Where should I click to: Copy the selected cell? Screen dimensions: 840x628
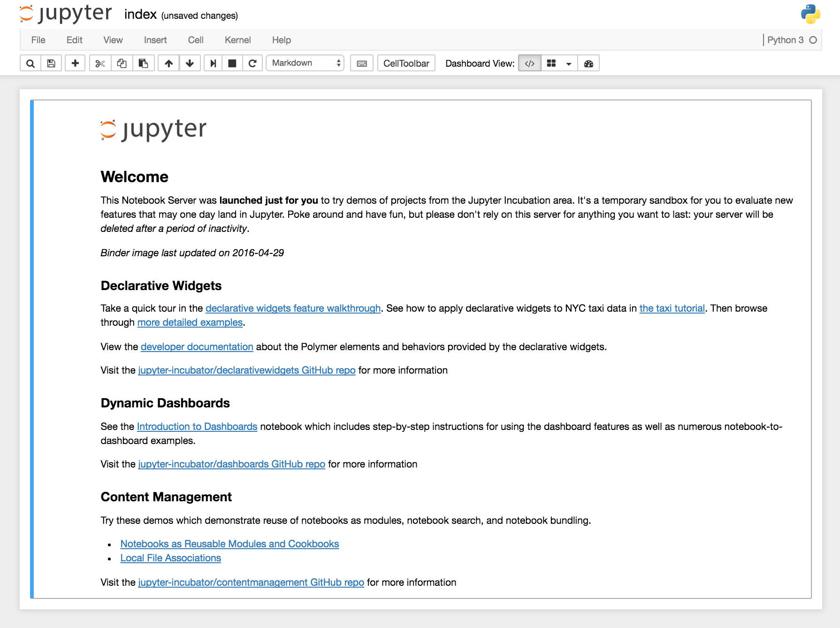pyautogui.click(x=122, y=63)
